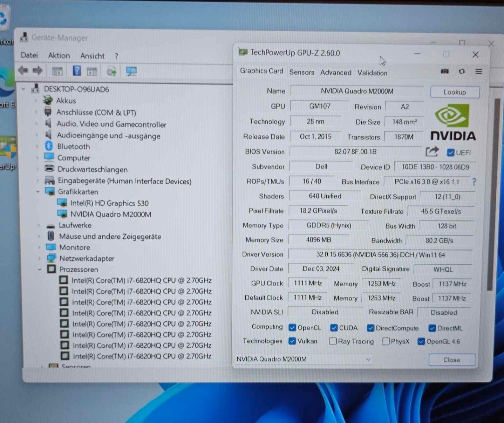Image resolution: width=504 pixels, height=423 pixels.
Task: Select the Computer tree item
Action: click(74, 158)
